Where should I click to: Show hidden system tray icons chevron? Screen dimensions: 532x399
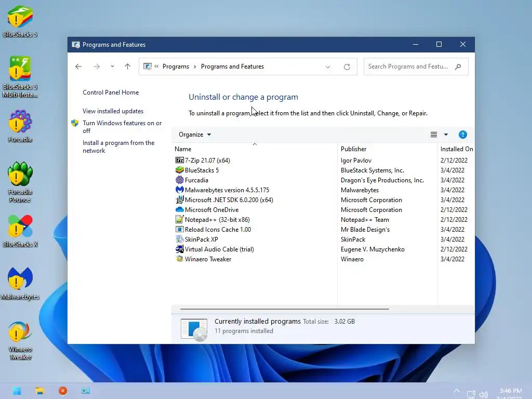point(457,391)
